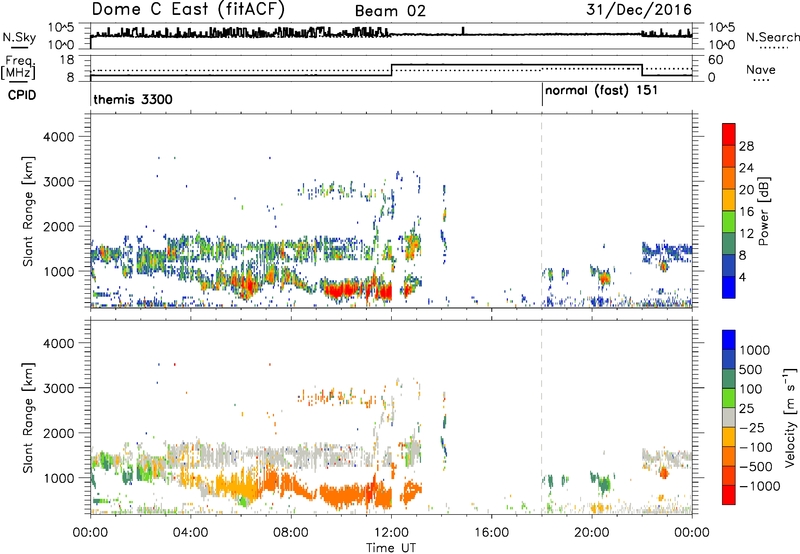Select the 'Freq. [MHz]' axis label
Image resolution: width=800 pixels, height=554 pixels.
[18, 67]
